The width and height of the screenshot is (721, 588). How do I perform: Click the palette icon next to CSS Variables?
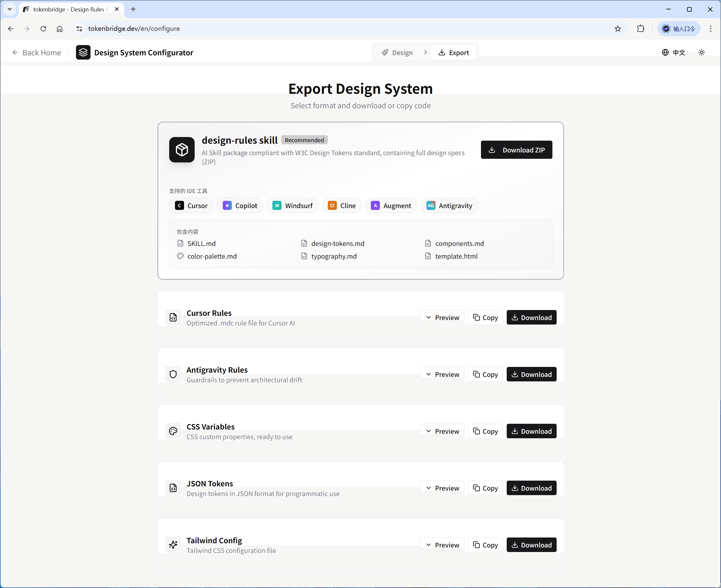[x=173, y=431]
